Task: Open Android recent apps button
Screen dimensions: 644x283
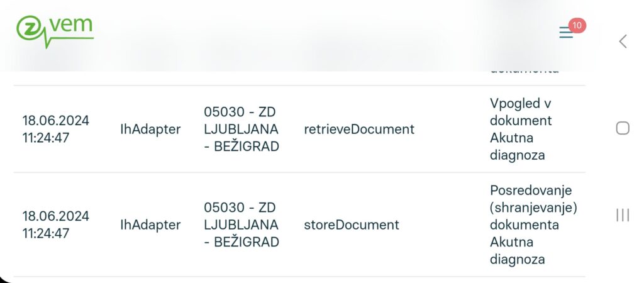Action: pyautogui.click(x=623, y=215)
